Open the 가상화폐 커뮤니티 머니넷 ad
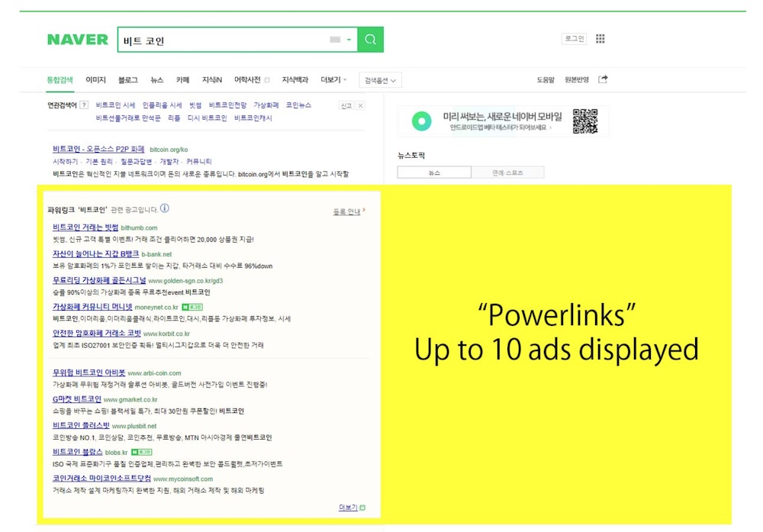The height and width of the screenshot is (532, 763). tap(92, 307)
